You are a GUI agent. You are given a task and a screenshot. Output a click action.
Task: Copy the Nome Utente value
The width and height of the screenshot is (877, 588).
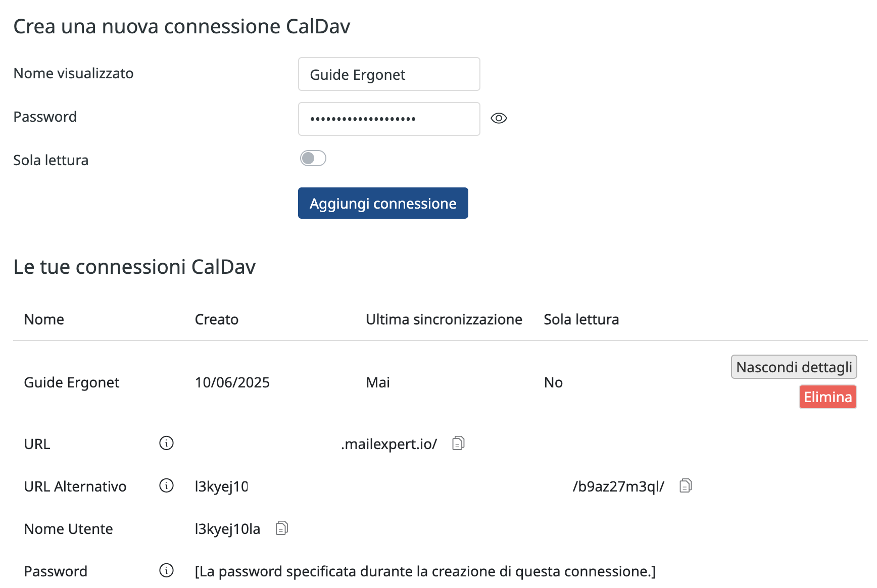[x=282, y=528]
